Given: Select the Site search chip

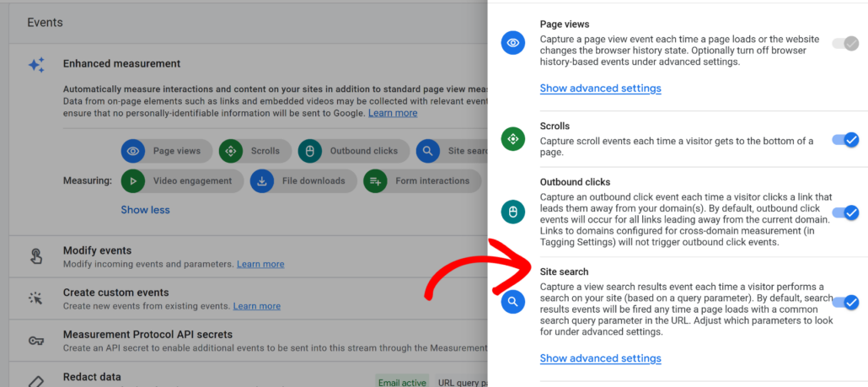Looking at the screenshot, I should point(452,151).
